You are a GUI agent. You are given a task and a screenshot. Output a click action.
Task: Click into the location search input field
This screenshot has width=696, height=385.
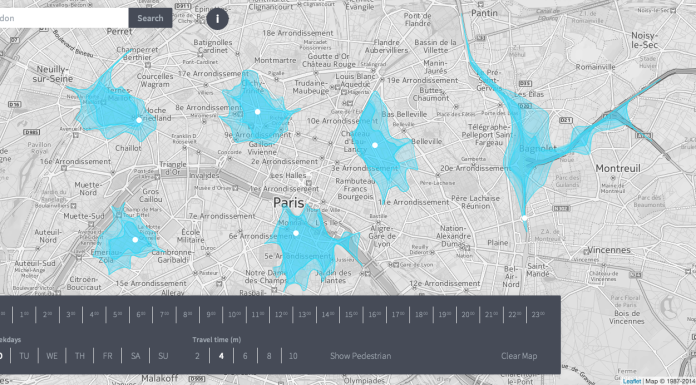point(63,18)
